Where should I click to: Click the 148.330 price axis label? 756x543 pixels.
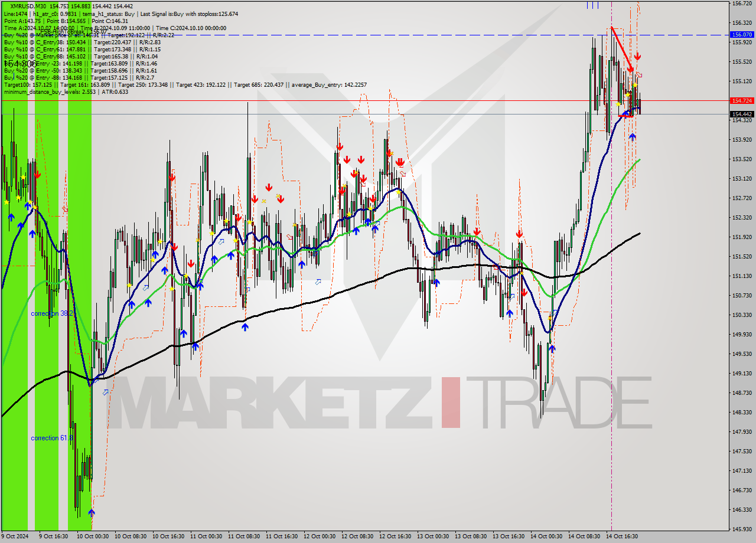point(742,412)
